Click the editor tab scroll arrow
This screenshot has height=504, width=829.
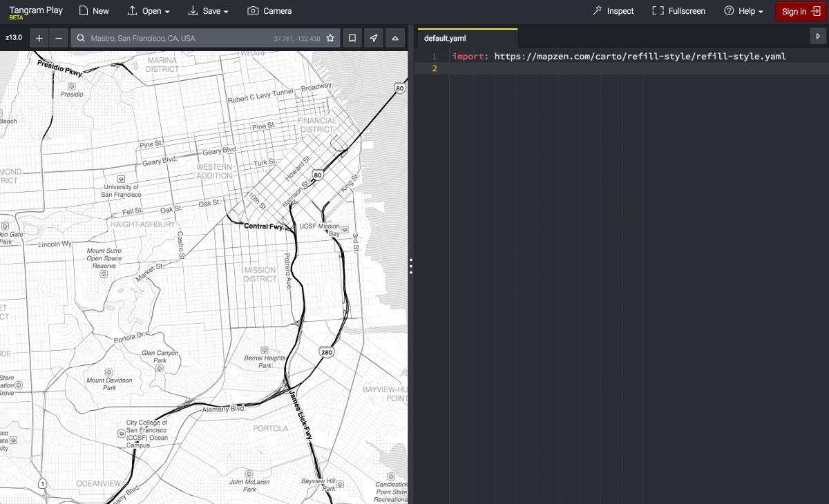(x=819, y=36)
